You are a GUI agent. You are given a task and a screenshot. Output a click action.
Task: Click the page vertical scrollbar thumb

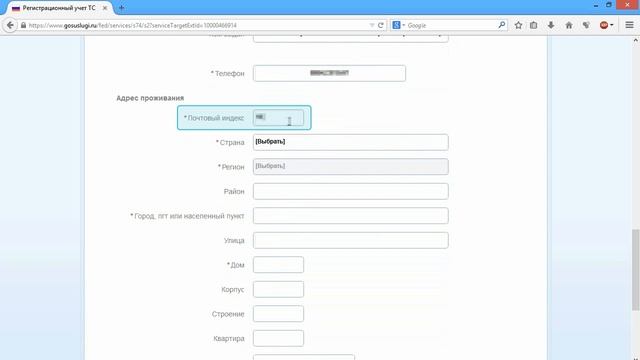(x=636, y=269)
